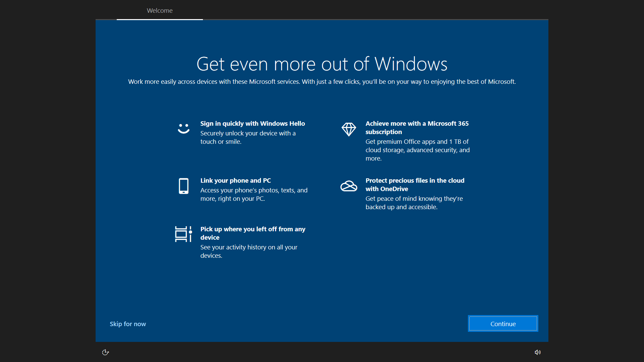Click Link your phone and PC title
Viewport: 644px width, 362px height.
click(235, 180)
